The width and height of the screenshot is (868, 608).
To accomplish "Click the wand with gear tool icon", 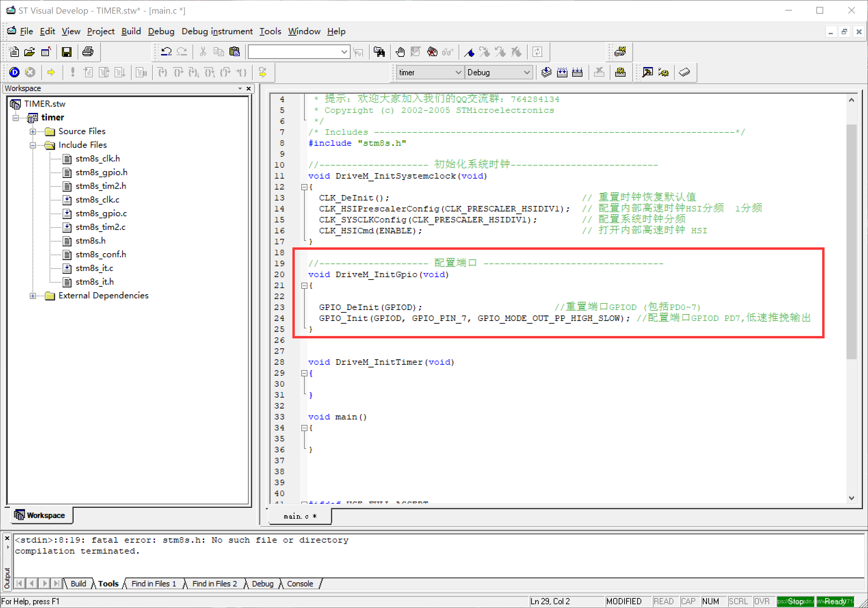I will click(x=663, y=72).
